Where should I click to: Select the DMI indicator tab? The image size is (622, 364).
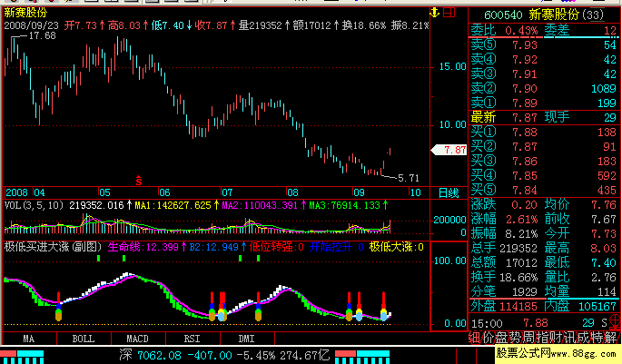point(246,339)
